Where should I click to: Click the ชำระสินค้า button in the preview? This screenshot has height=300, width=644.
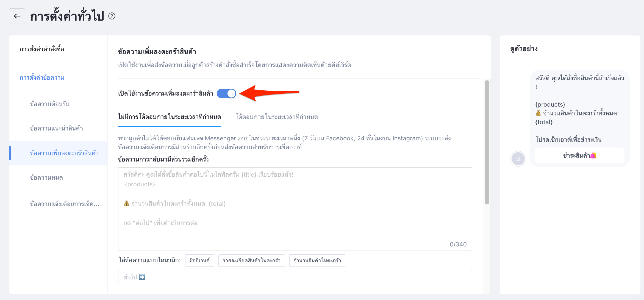pyautogui.click(x=580, y=156)
